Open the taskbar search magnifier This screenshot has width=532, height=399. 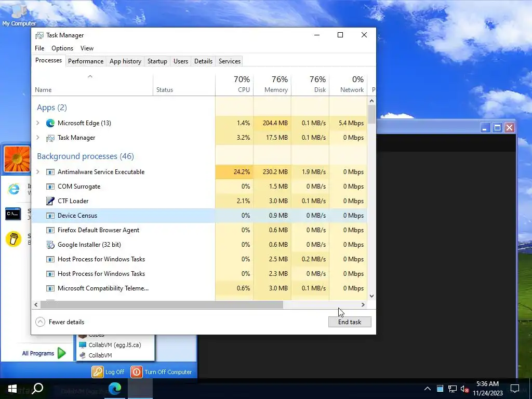[37, 388]
